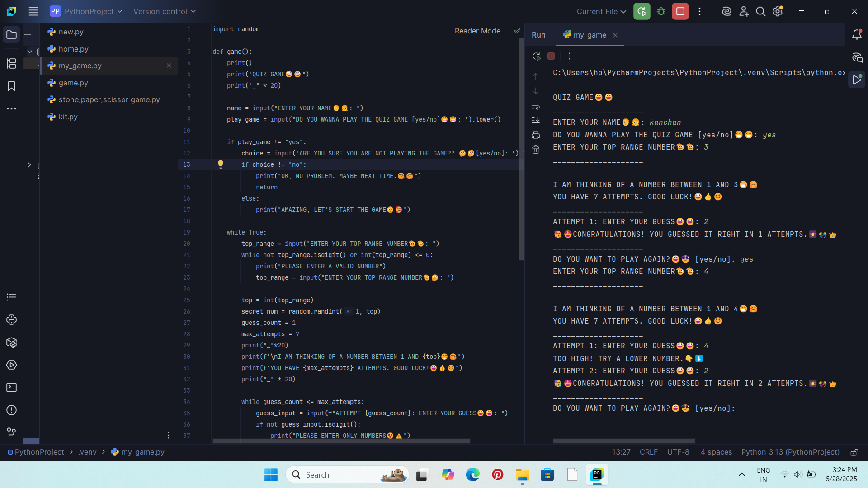The image size is (868, 488).
Task: Click the Debug bug icon
Action: 661,11
